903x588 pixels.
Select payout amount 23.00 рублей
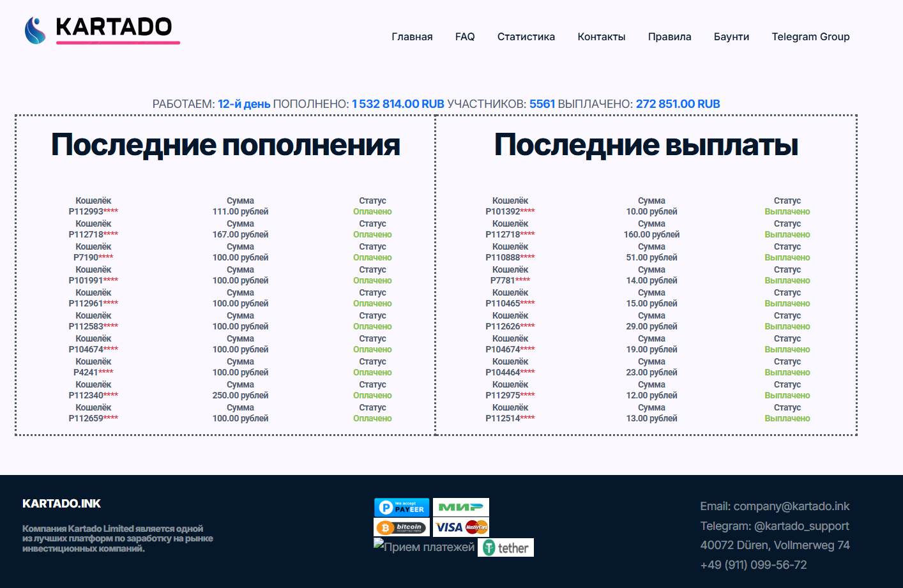pos(651,372)
